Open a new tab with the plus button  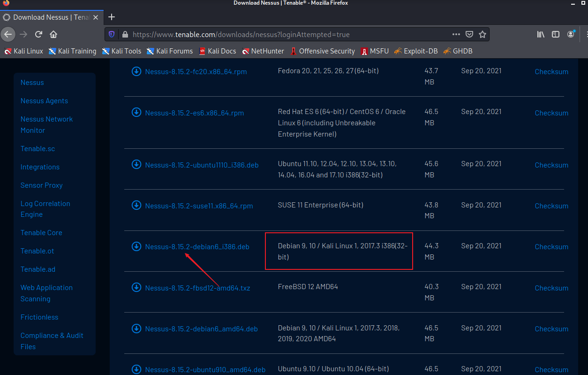pyautogui.click(x=111, y=17)
